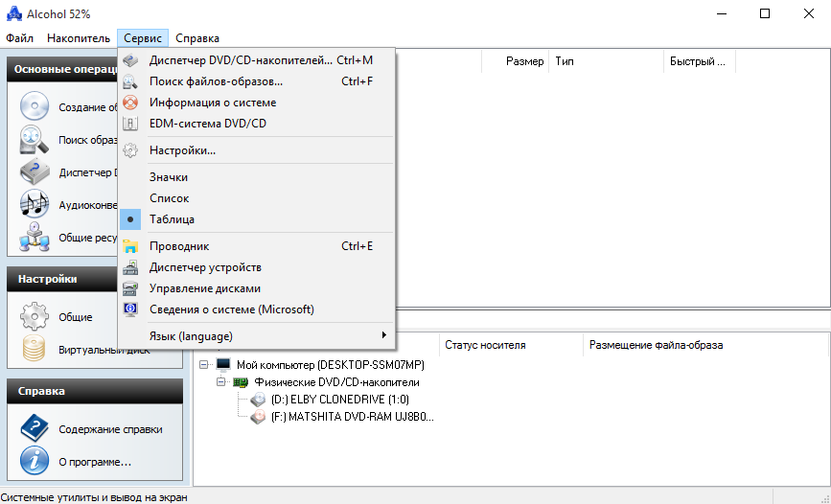Viewport: 831px width, 504px height.
Task: Open Диспетчер устройств menu entry
Action: click(257, 267)
